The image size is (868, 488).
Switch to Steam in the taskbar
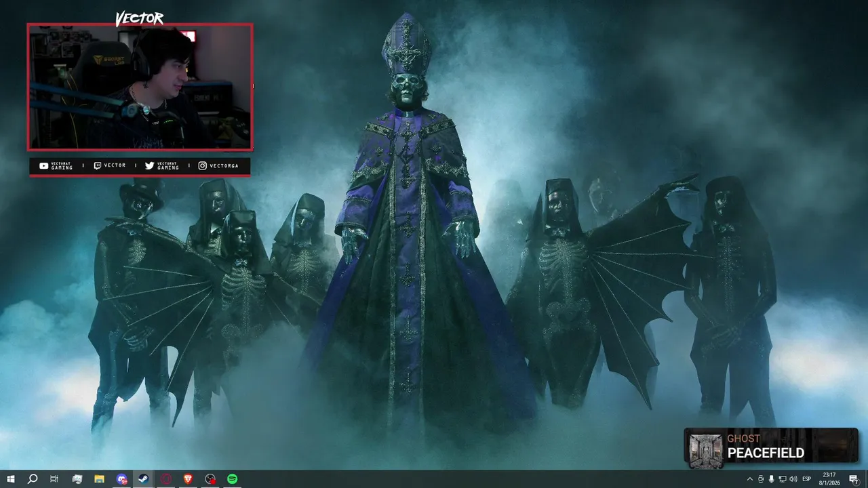(x=144, y=479)
